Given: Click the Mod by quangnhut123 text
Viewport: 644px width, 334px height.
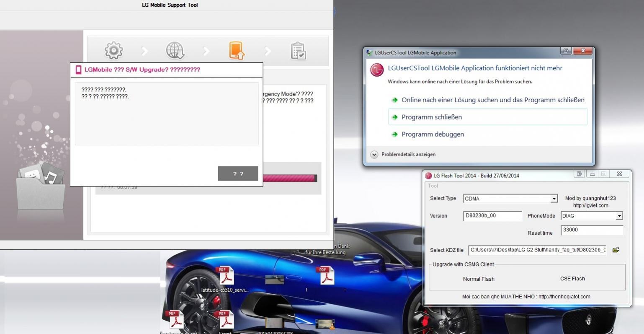Looking at the screenshot, I should 590,198.
